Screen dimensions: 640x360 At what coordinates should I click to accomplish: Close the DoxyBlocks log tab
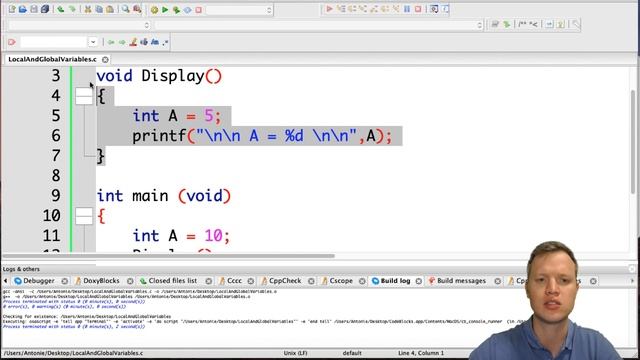[x=130, y=281]
